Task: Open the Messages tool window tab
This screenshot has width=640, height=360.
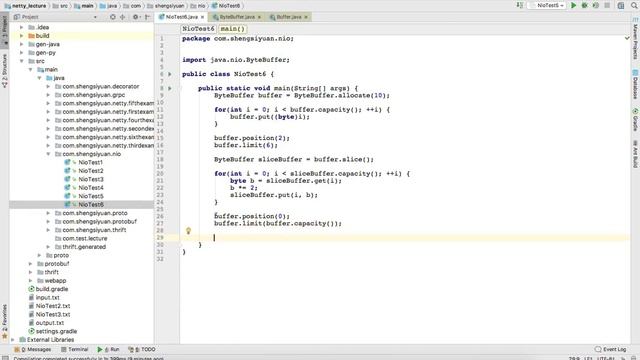Action: (x=33, y=349)
